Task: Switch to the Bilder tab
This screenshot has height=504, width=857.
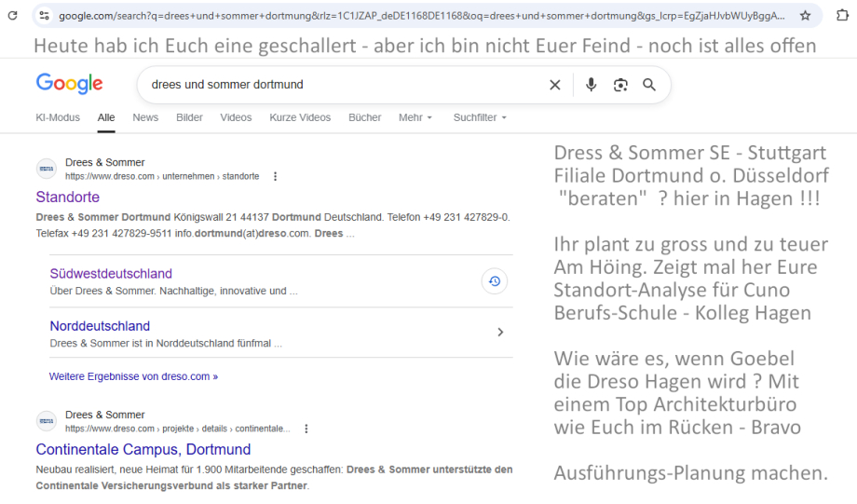Action: tap(189, 117)
